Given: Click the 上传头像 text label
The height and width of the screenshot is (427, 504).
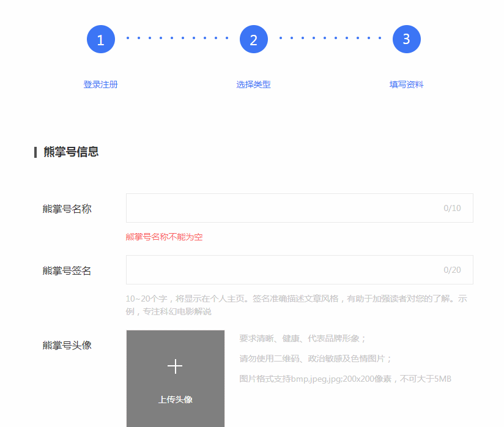Looking at the screenshot, I should [175, 399].
